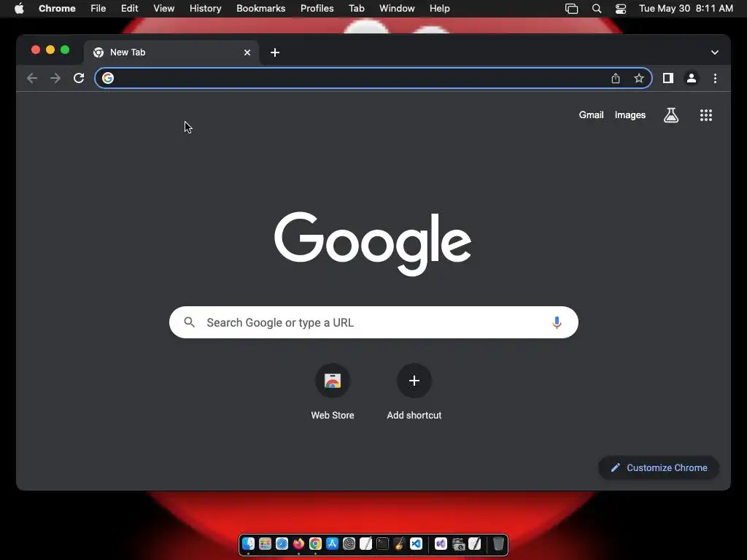Open the History menu
The width and height of the screenshot is (747, 560).
coord(205,8)
